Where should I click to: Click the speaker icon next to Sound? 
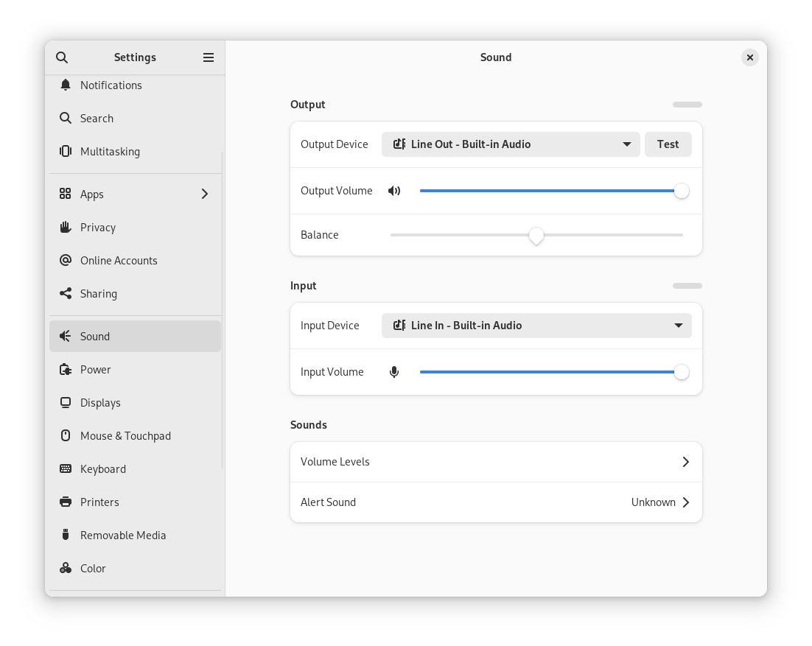click(x=65, y=336)
